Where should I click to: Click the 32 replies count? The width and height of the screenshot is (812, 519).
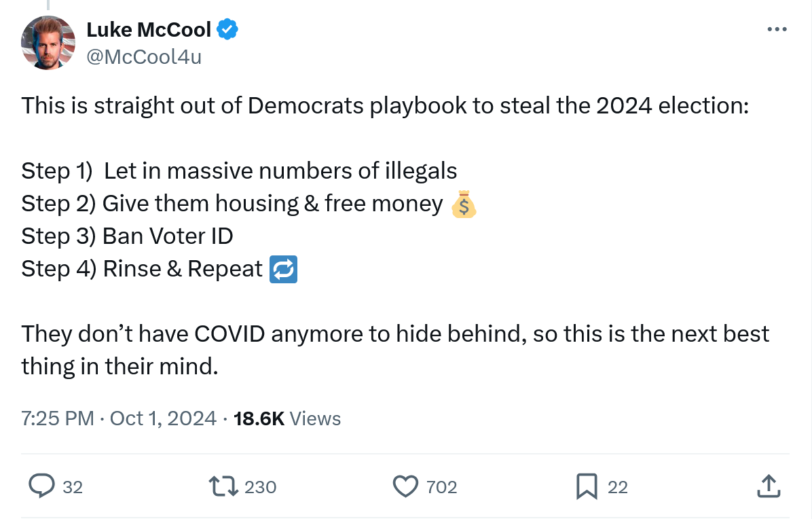[x=73, y=487]
